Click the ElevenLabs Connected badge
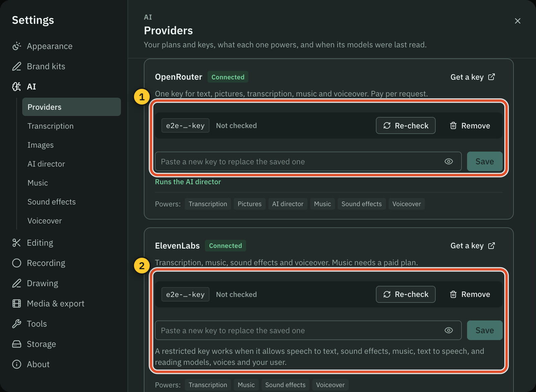536x392 pixels. click(225, 246)
